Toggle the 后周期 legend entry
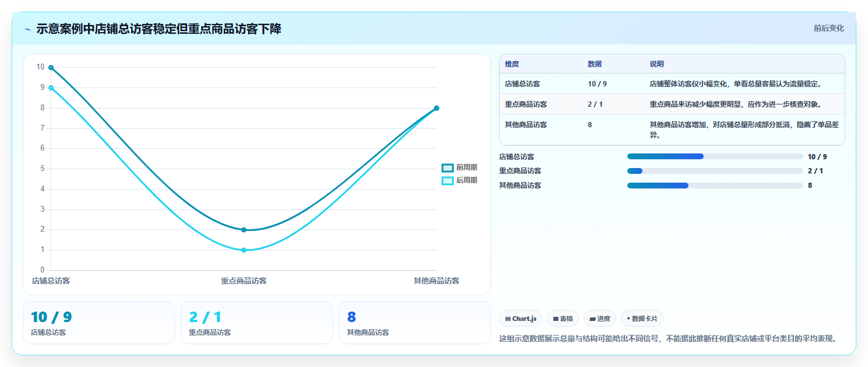The image size is (868, 367). 459,180
